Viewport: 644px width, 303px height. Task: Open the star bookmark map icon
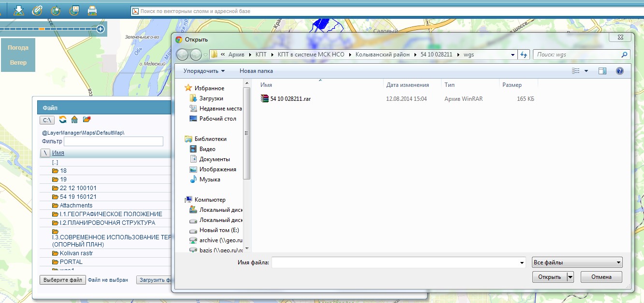click(x=56, y=10)
